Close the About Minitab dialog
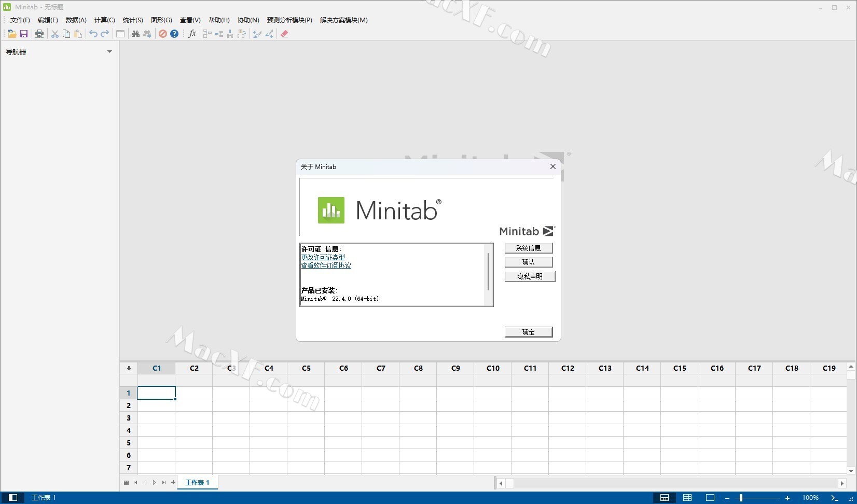The width and height of the screenshot is (857, 504). point(553,166)
